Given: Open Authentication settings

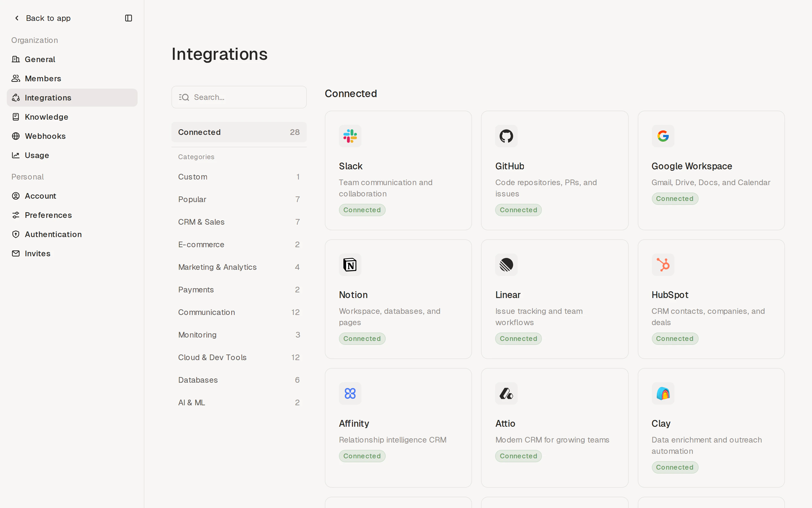Looking at the screenshot, I should click(x=72, y=234).
